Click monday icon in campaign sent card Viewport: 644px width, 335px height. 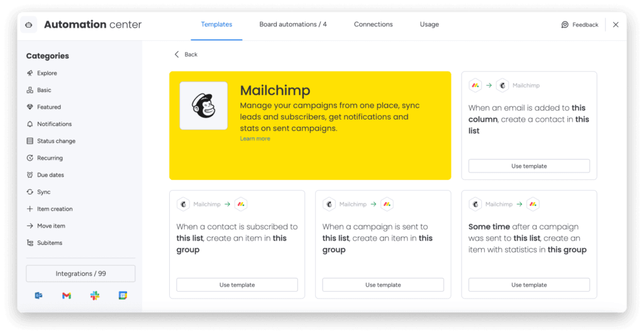coord(387,204)
